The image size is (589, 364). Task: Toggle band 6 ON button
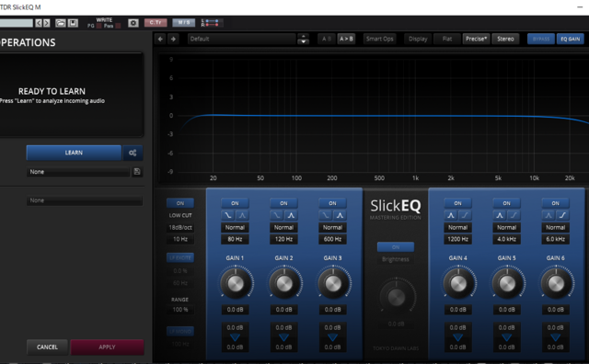point(555,203)
